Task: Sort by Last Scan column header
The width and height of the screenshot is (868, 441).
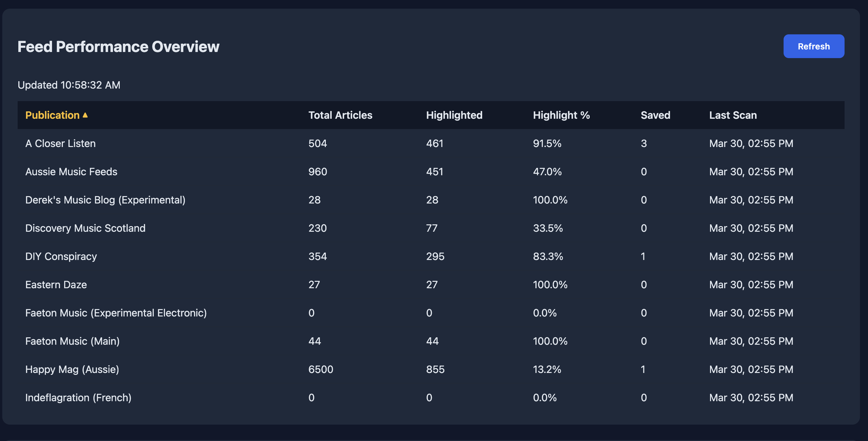Action: tap(733, 115)
